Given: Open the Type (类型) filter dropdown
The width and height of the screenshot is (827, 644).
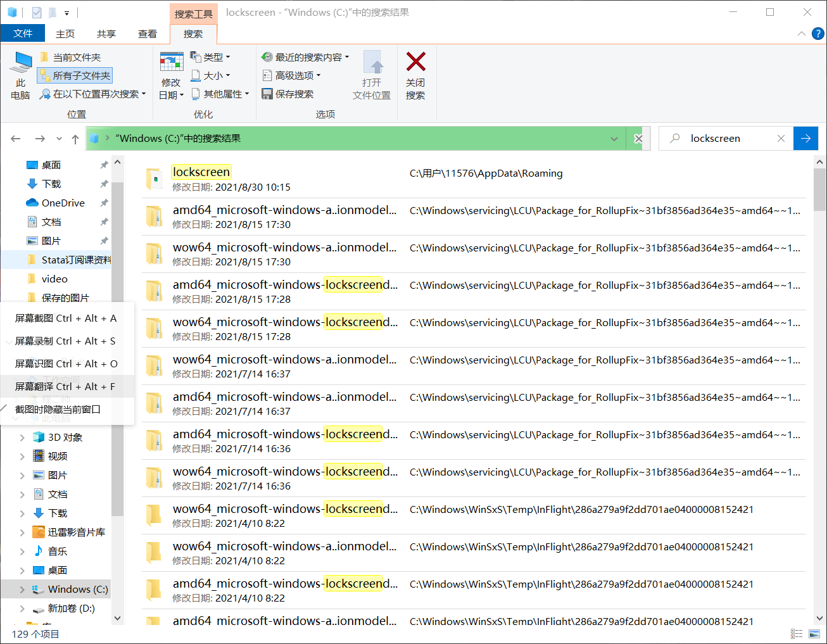Looking at the screenshot, I should [211, 57].
